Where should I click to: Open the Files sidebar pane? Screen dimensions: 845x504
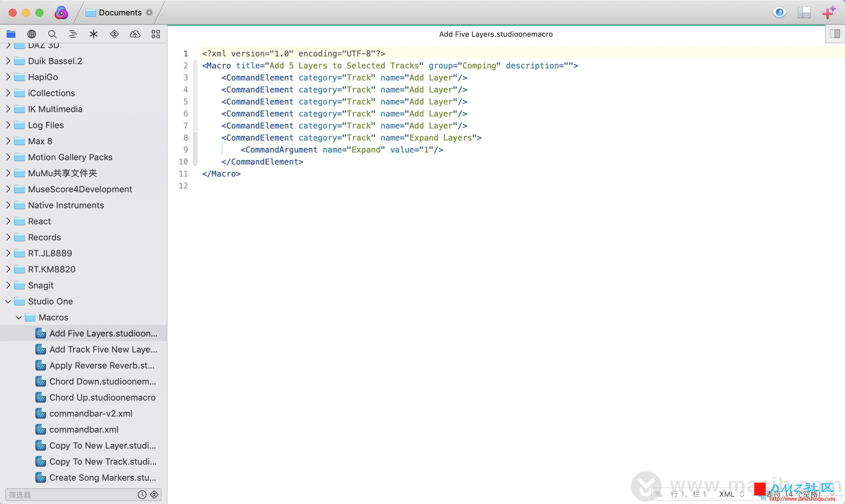click(x=11, y=34)
